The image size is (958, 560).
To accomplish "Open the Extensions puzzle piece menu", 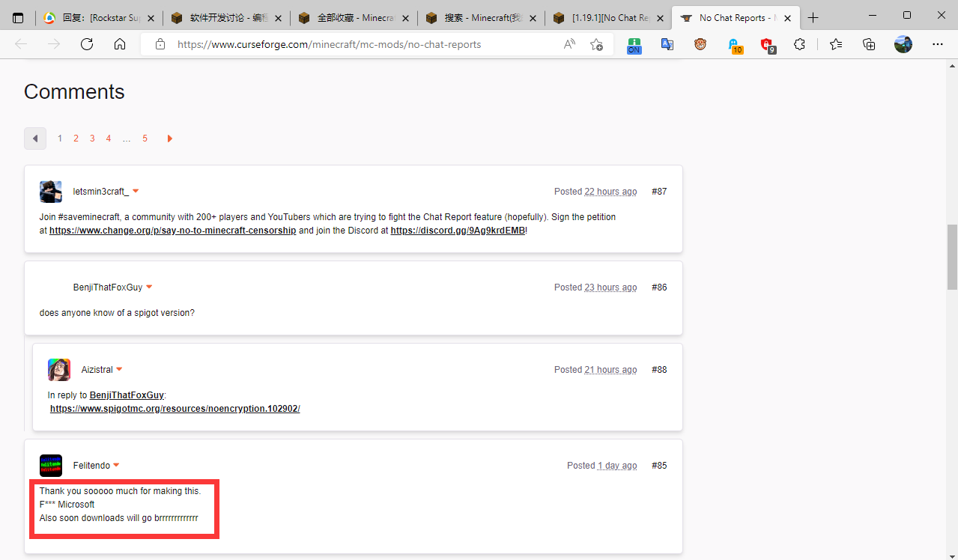I will click(x=799, y=44).
